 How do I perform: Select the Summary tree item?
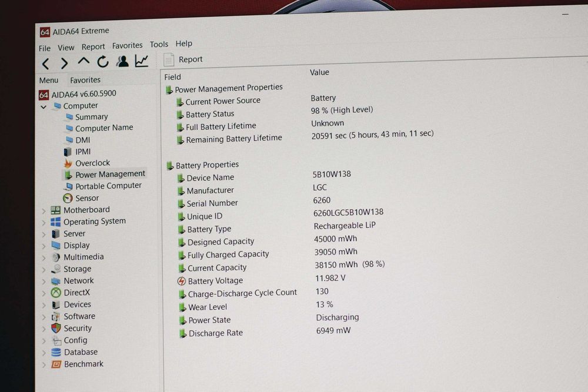(87, 117)
